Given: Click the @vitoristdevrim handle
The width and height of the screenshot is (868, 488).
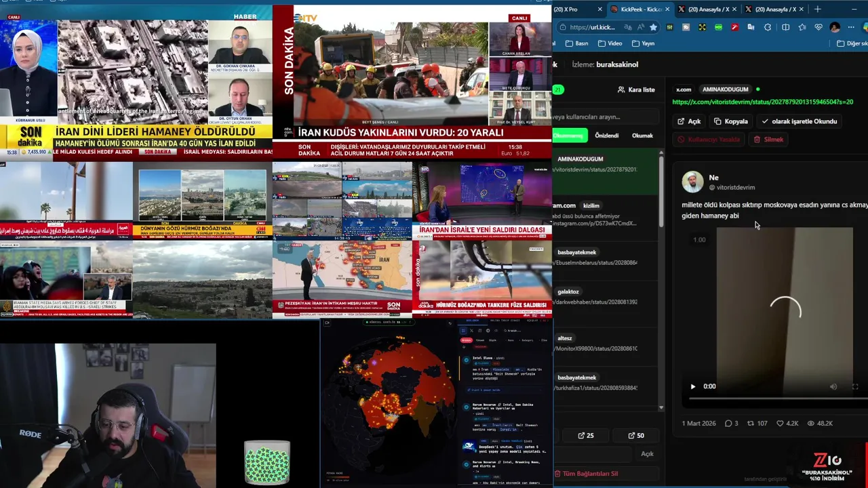Looking at the screenshot, I should [732, 188].
